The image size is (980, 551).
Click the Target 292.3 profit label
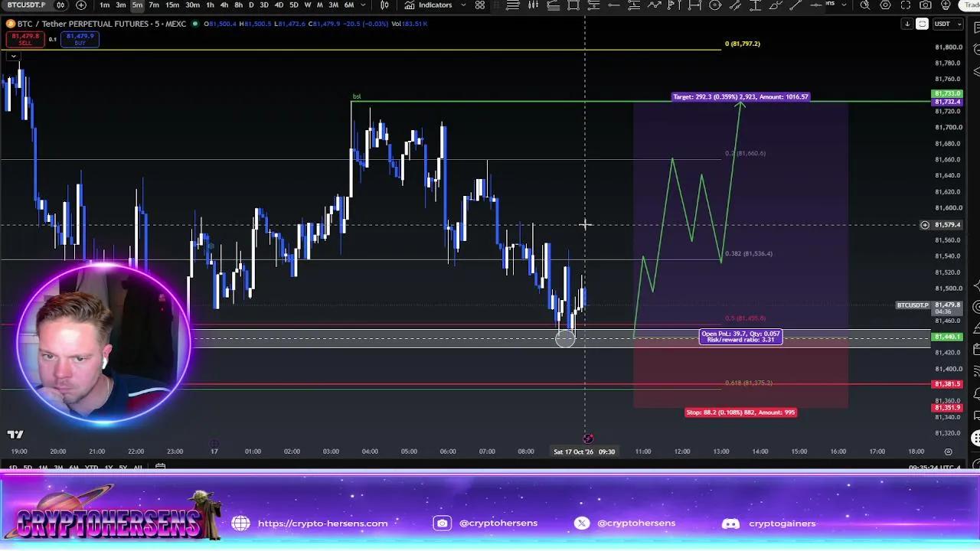pyautogui.click(x=740, y=97)
